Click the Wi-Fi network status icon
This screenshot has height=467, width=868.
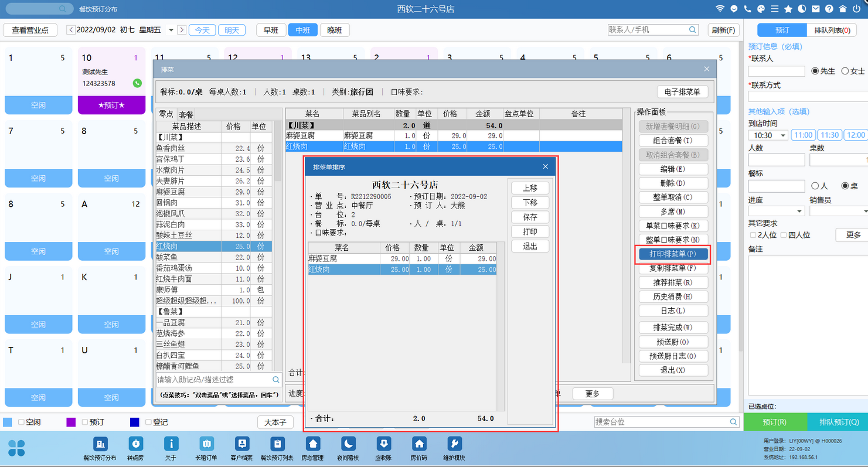coord(720,9)
